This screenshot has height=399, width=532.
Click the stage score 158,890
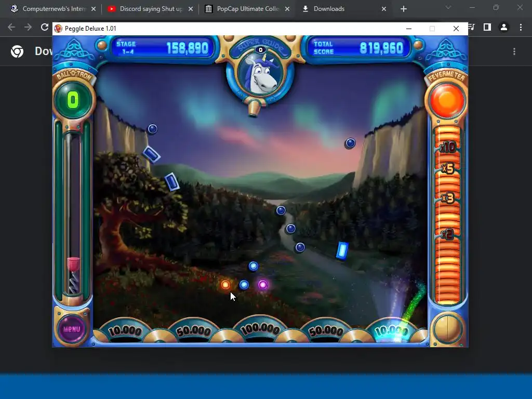(187, 48)
